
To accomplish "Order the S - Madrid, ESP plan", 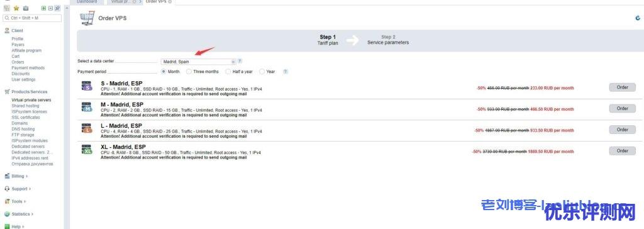I will 622,87.
